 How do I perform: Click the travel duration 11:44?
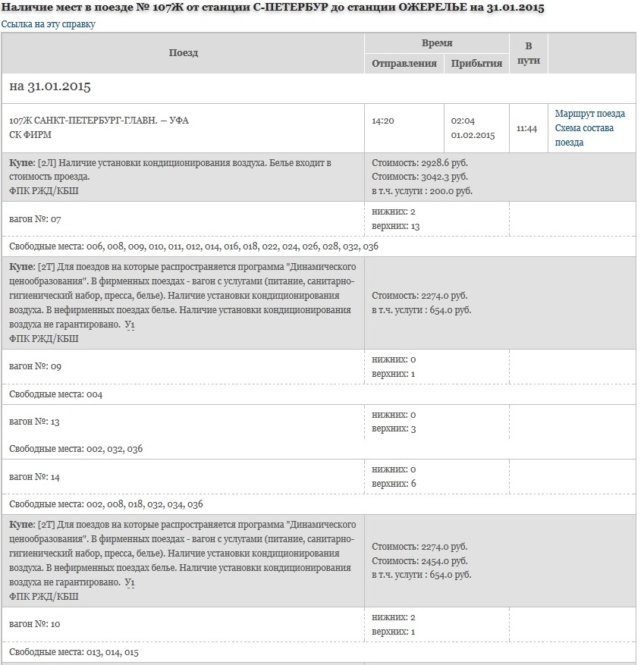click(x=526, y=129)
